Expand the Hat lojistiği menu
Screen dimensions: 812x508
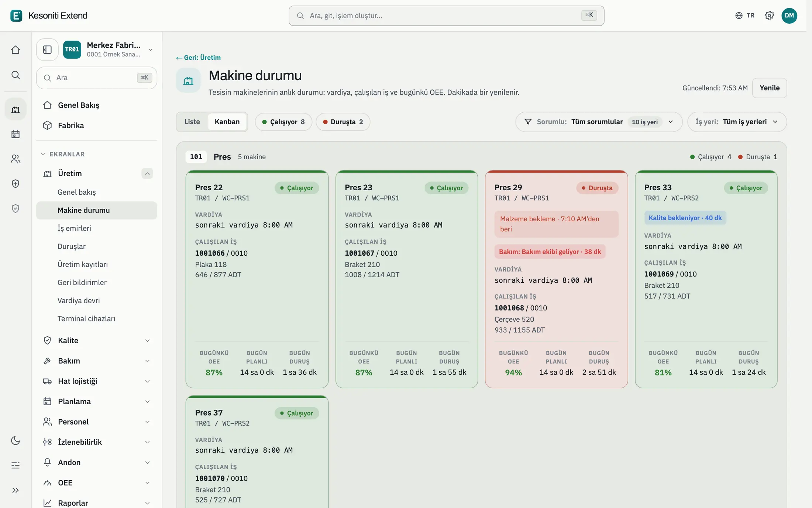97,381
